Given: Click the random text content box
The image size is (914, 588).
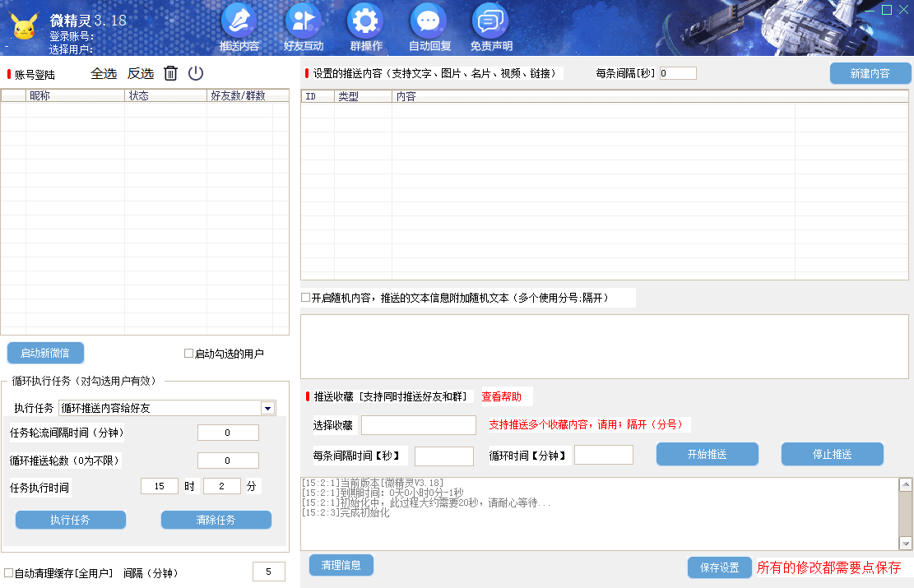Looking at the screenshot, I should pos(605,347).
